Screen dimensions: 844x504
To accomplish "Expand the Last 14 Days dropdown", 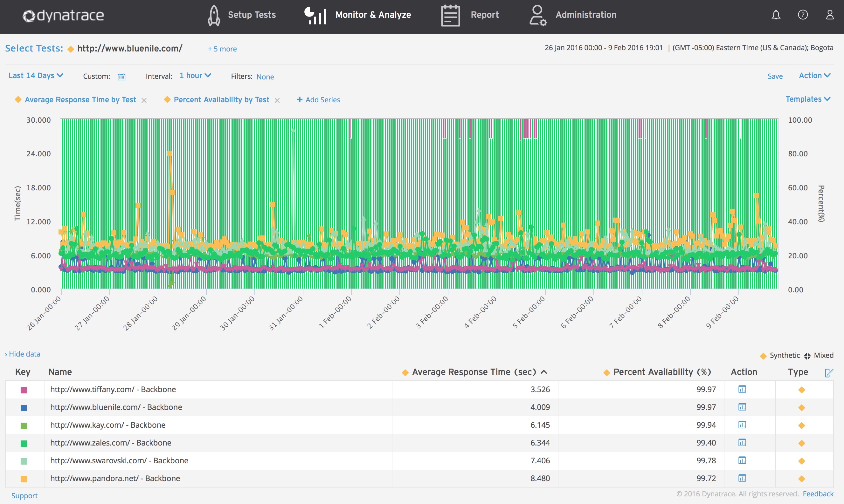I will pyautogui.click(x=36, y=75).
